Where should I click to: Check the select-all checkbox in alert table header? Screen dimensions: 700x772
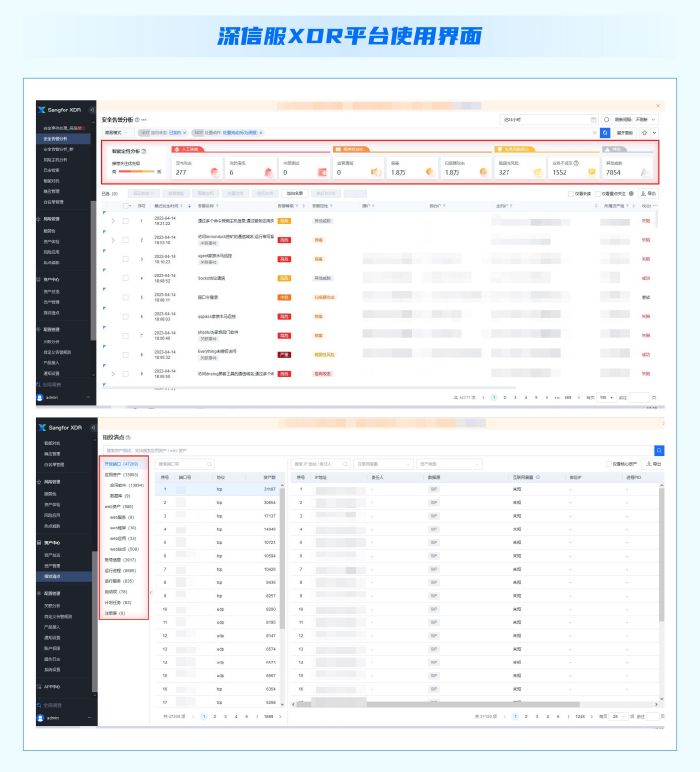coord(125,206)
